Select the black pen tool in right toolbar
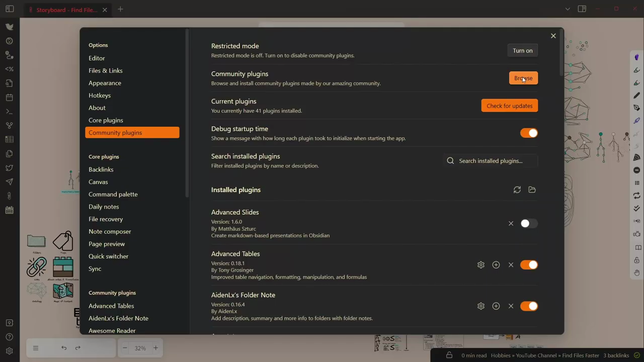The image size is (644, 362). click(636, 95)
